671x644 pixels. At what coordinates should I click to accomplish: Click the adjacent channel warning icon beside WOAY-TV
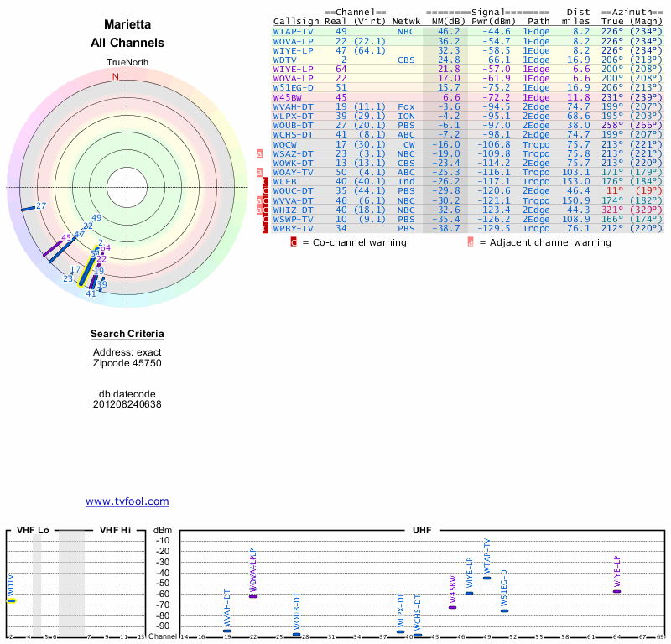[x=260, y=172]
